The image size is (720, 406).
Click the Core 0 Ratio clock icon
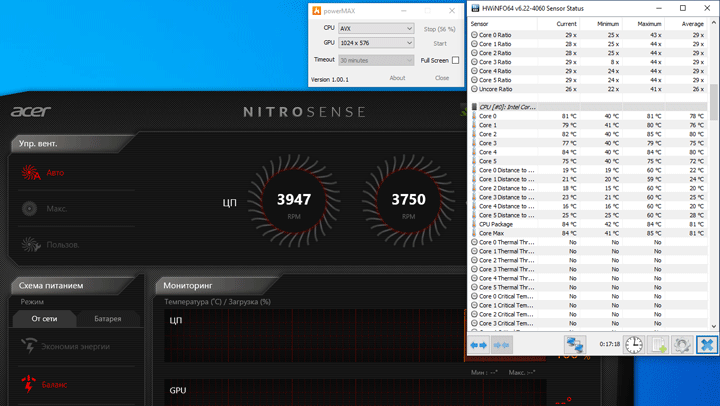[x=474, y=35]
